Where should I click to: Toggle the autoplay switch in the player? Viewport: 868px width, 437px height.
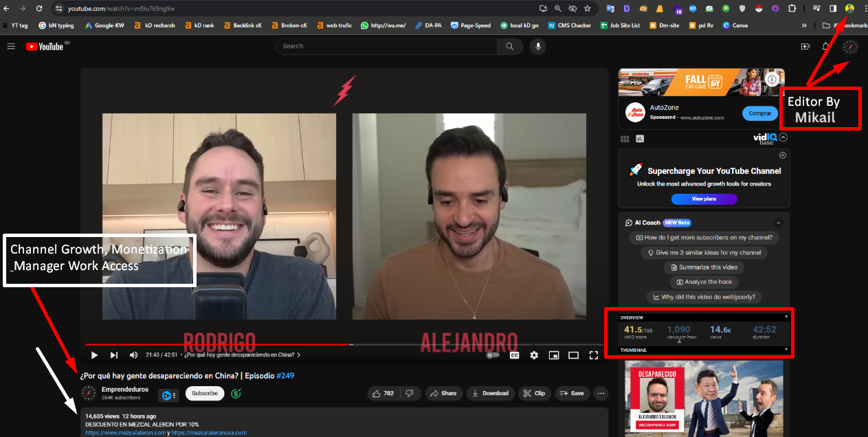pyautogui.click(x=493, y=355)
